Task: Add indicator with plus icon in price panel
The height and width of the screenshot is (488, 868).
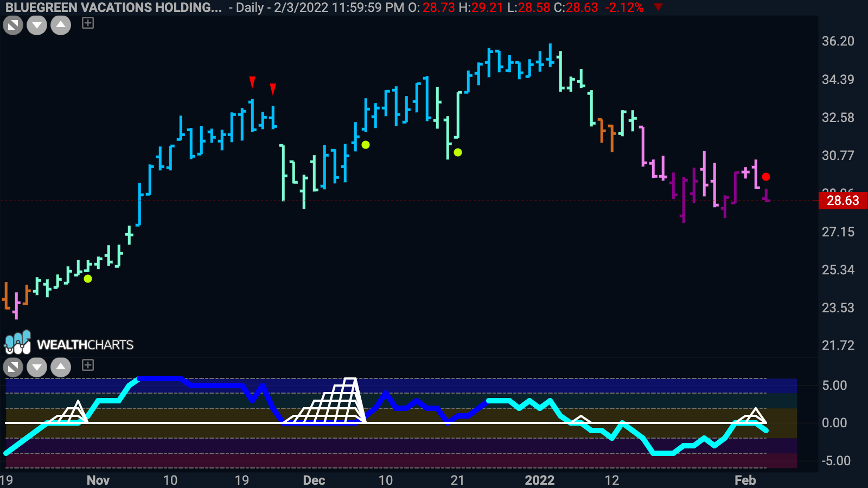Action: pyautogui.click(x=88, y=23)
